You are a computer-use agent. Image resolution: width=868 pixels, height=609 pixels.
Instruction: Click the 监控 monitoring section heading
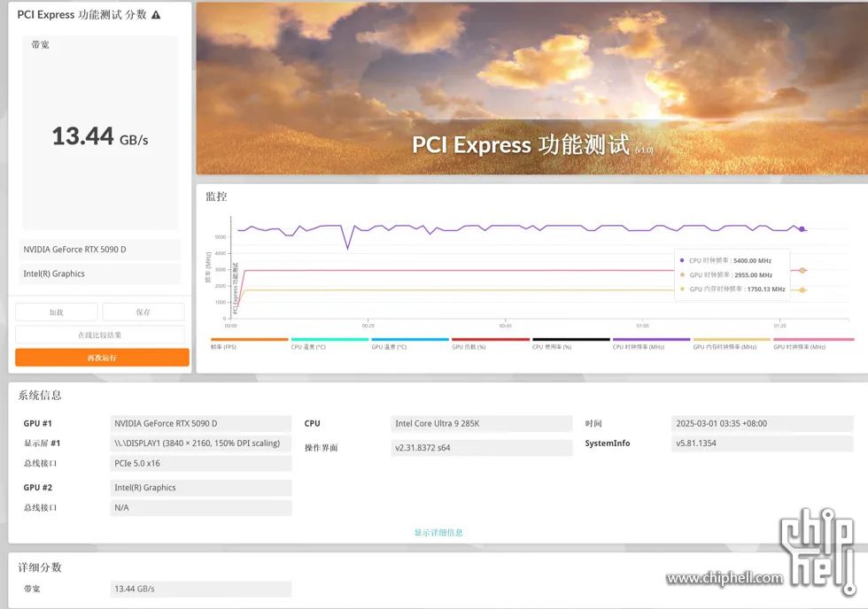tap(216, 197)
